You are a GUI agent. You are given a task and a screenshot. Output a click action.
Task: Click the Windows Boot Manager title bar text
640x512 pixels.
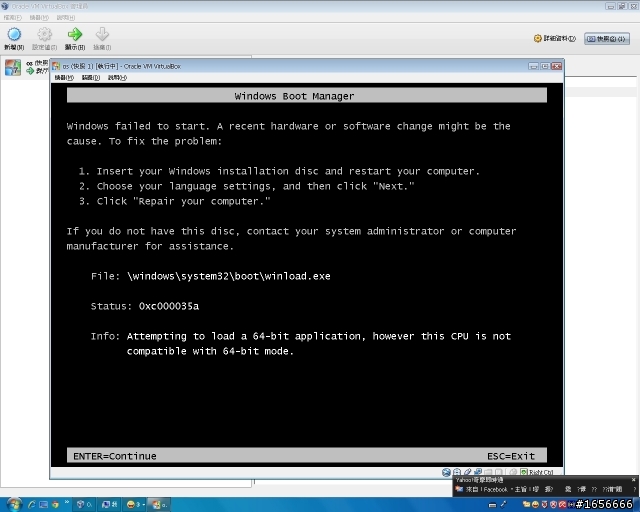pos(294,96)
